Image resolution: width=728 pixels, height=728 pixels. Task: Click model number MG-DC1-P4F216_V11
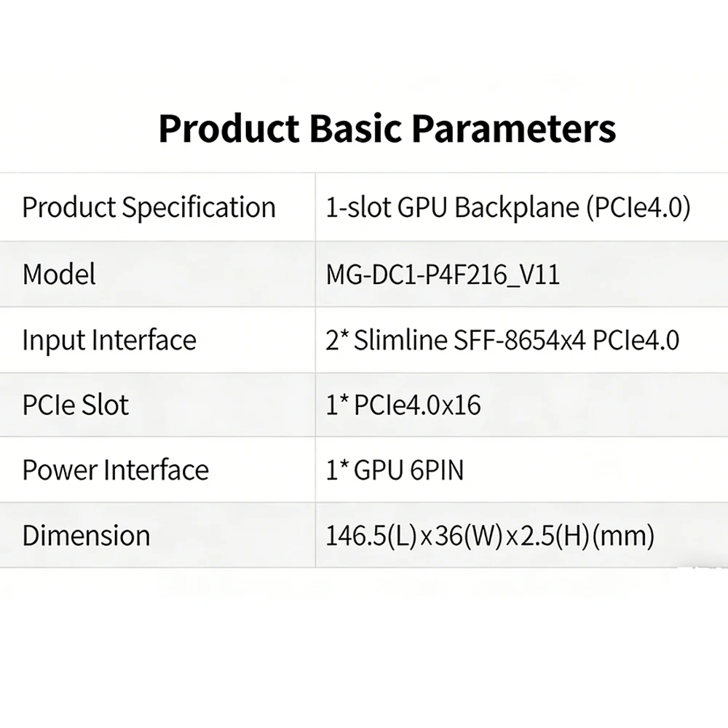point(443,274)
